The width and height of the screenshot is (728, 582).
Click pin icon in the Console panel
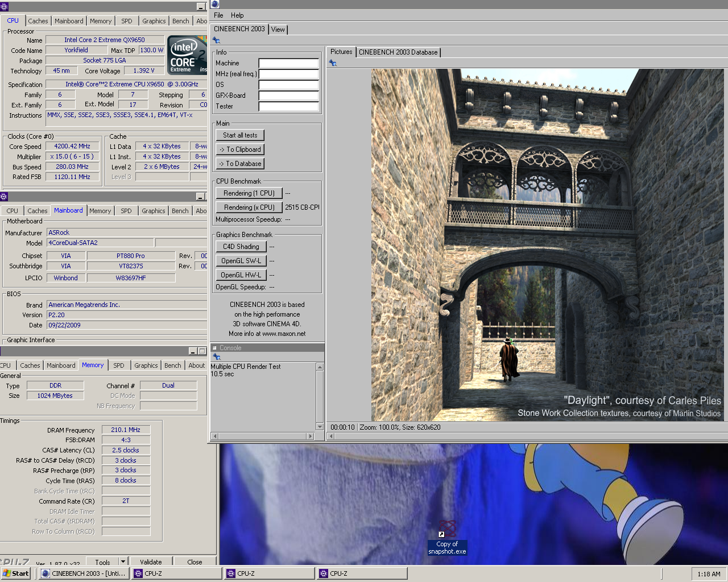pos(216,357)
